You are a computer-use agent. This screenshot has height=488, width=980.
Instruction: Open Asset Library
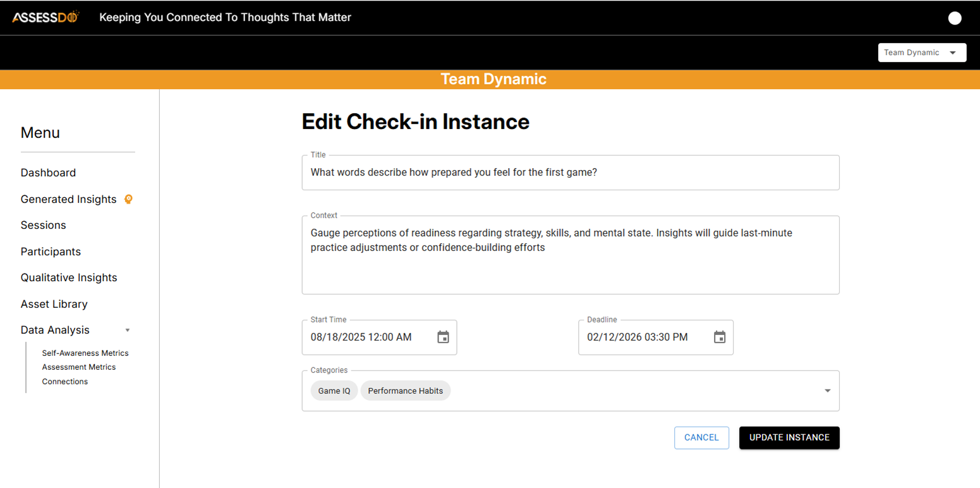(54, 304)
